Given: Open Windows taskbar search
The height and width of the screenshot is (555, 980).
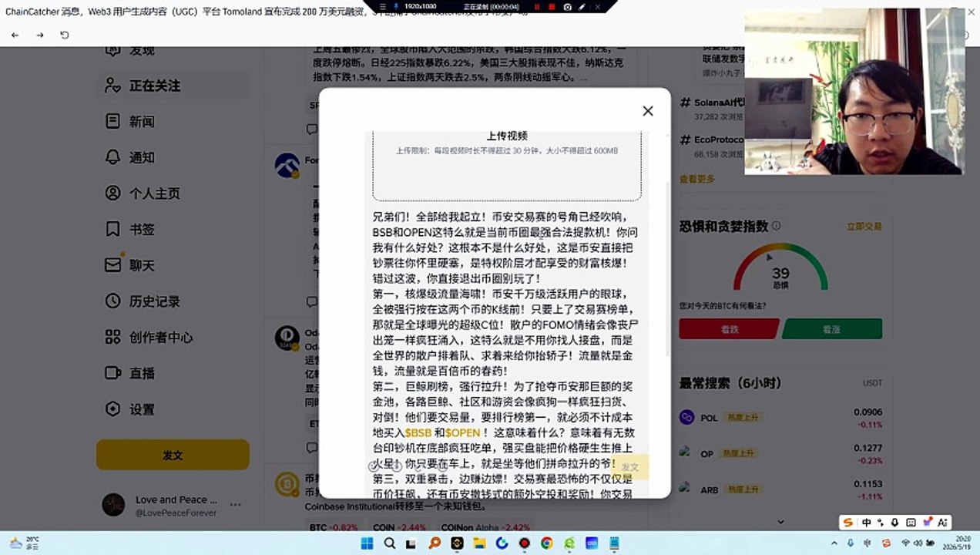Looking at the screenshot, I should click(390, 543).
